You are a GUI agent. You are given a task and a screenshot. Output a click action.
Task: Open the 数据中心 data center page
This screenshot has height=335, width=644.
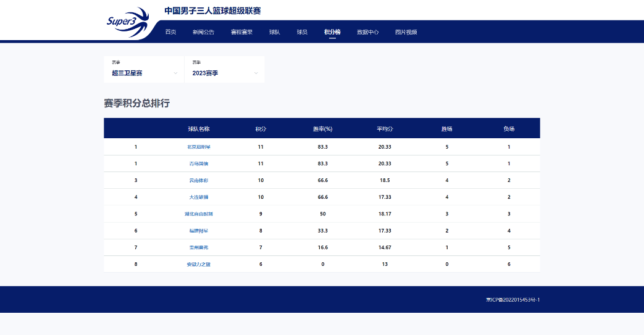click(367, 32)
